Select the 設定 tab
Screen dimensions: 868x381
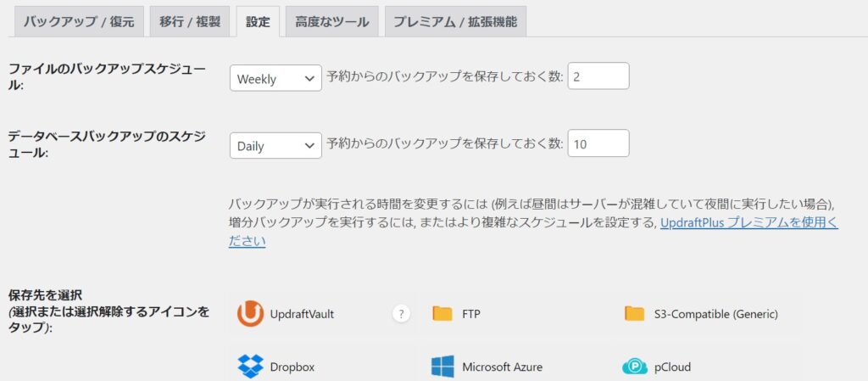258,21
